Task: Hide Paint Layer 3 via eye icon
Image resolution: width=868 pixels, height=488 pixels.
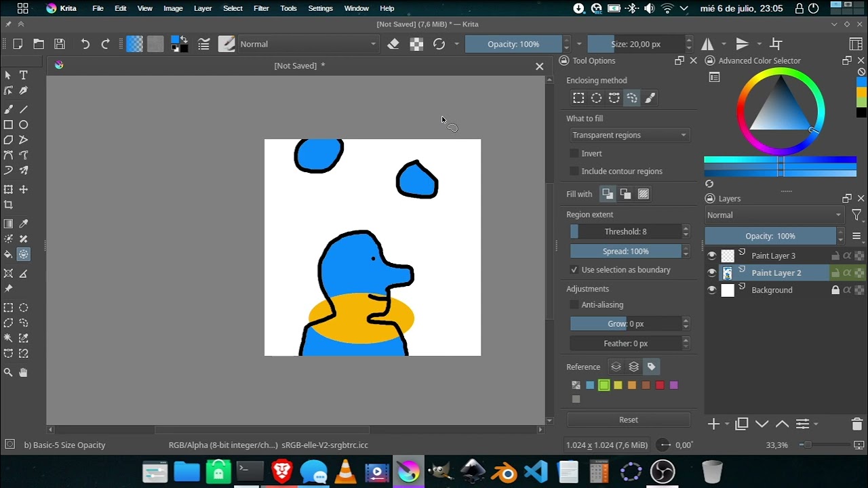Action: click(711, 256)
